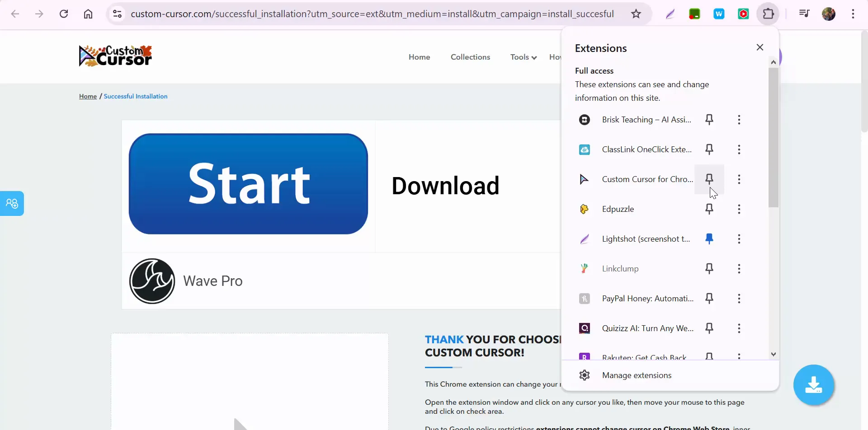The width and height of the screenshot is (868, 430).
Task: Pin the Brisk Teaching extension
Action: tap(709, 120)
